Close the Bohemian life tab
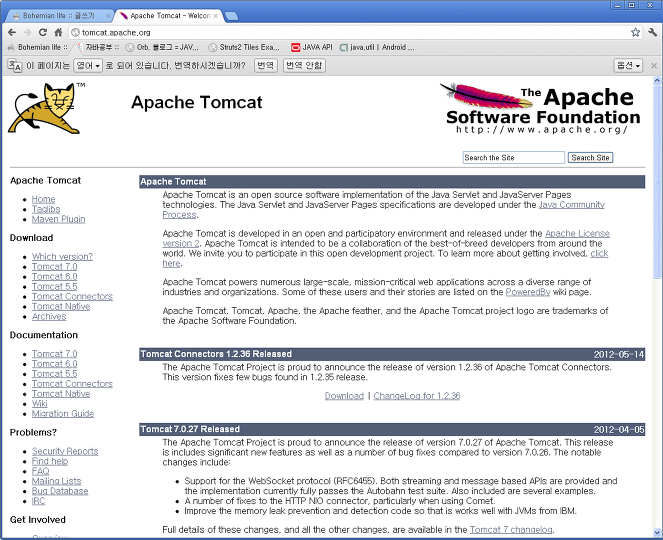 click(108, 16)
